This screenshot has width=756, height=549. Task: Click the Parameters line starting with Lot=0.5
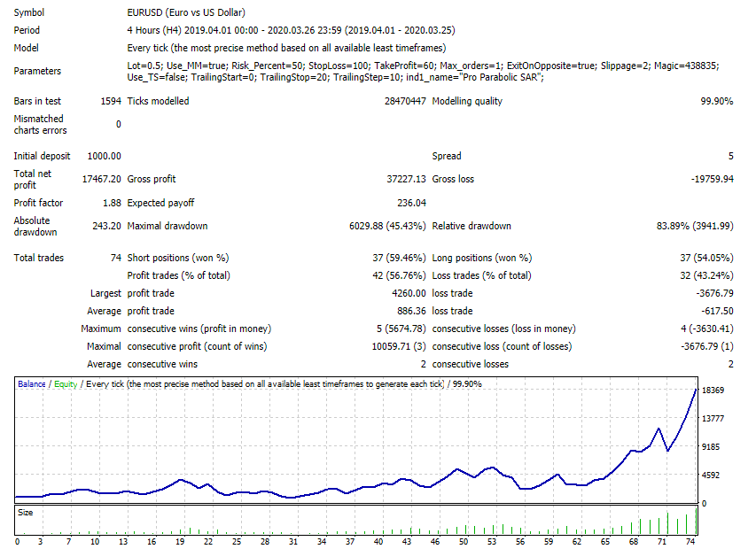[x=423, y=66]
